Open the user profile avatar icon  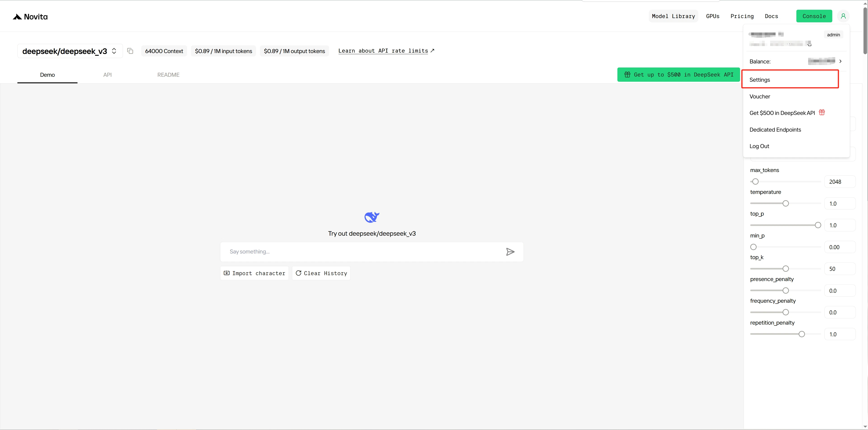tap(843, 16)
